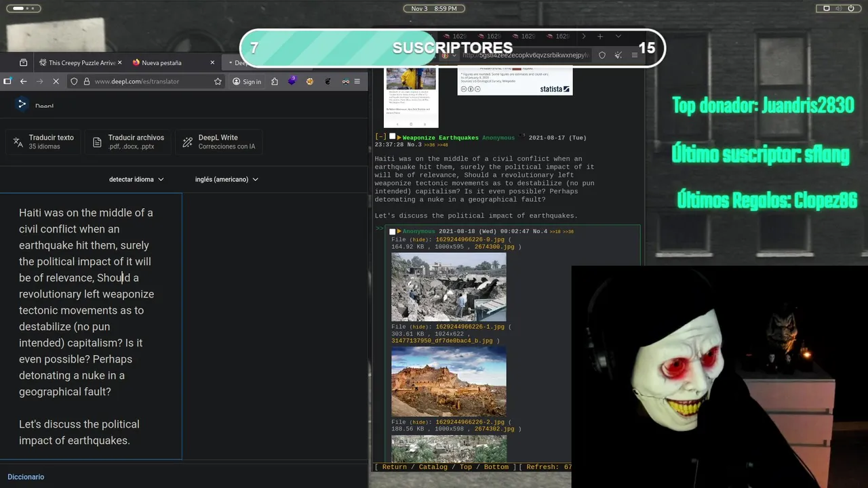Image resolution: width=868 pixels, height=488 pixels.
Task: Open file link '1629244966226-1.jpg'
Action: pyautogui.click(x=470, y=327)
